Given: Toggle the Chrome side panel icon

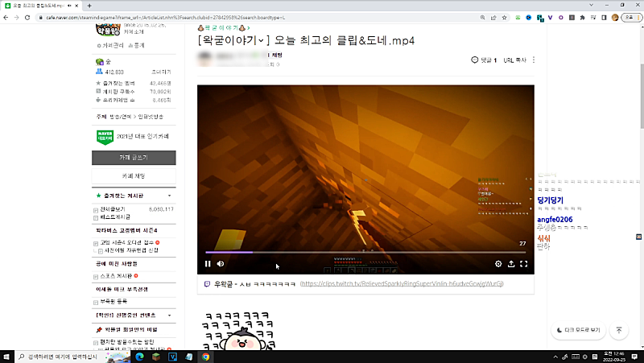Looking at the screenshot, I should pyautogui.click(x=605, y=18).
